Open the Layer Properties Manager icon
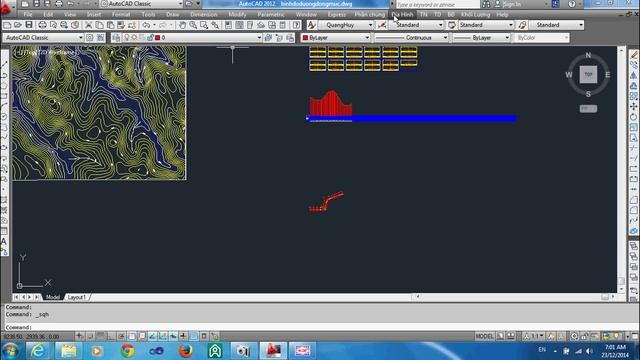The height and width of the screenshot is (360, 640). coord(116,38)
